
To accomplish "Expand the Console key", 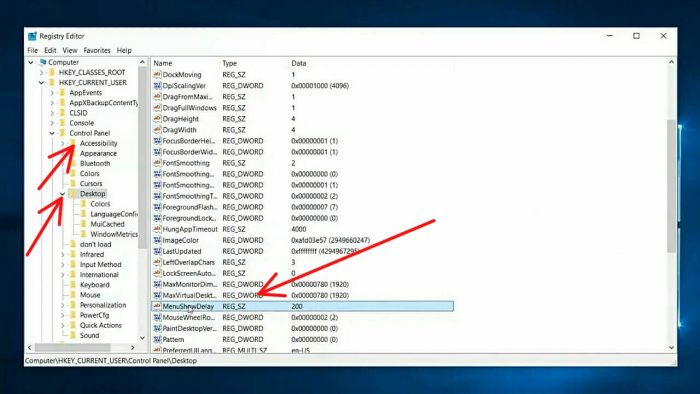I will point(52,123).
